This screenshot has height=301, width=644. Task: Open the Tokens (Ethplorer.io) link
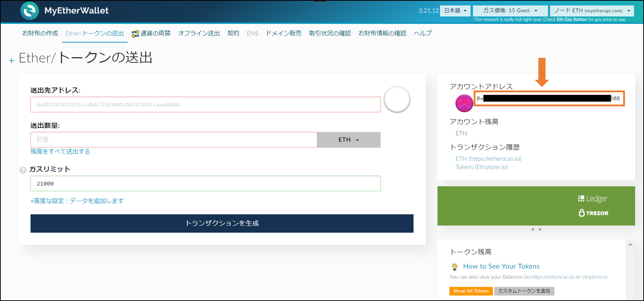click(x=482, y=167)
